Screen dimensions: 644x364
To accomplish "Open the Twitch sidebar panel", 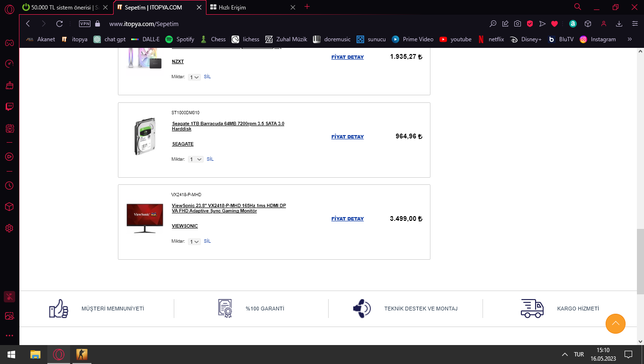I will pos(9,107).
